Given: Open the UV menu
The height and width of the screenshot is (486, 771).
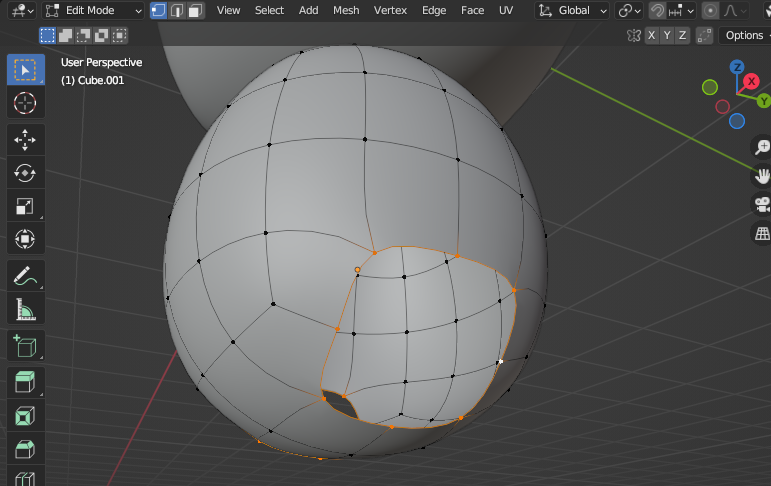Looking at the screenshot, I should (506, 10).
